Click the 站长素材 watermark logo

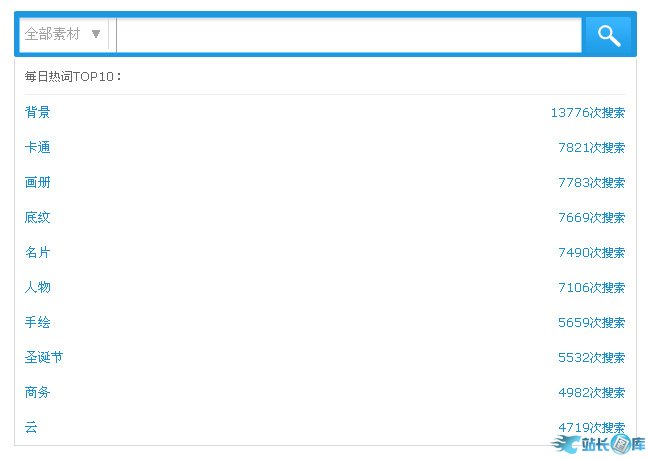(x=598, y=444)
